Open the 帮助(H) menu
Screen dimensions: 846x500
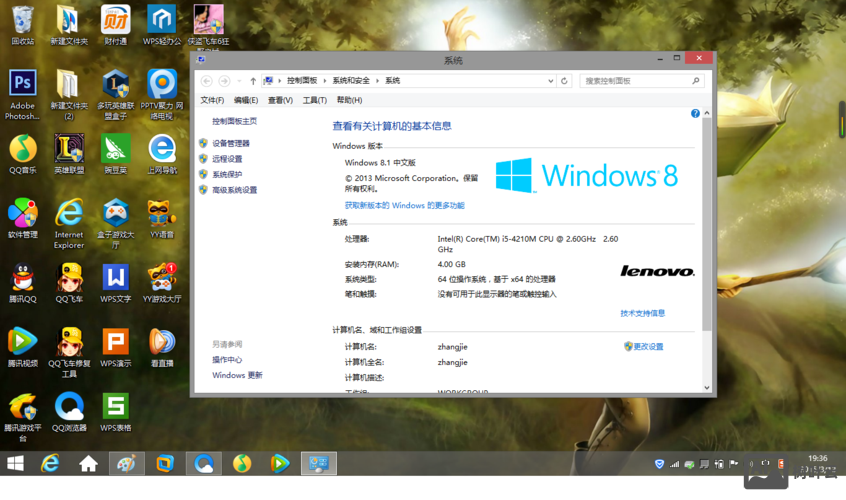tap(349, 100)
